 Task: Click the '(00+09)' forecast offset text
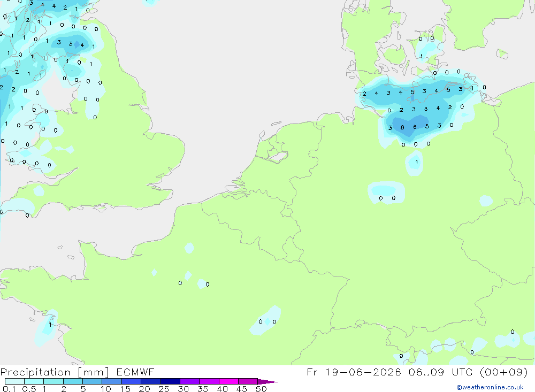pyautogui.click(x=503, y=372)
